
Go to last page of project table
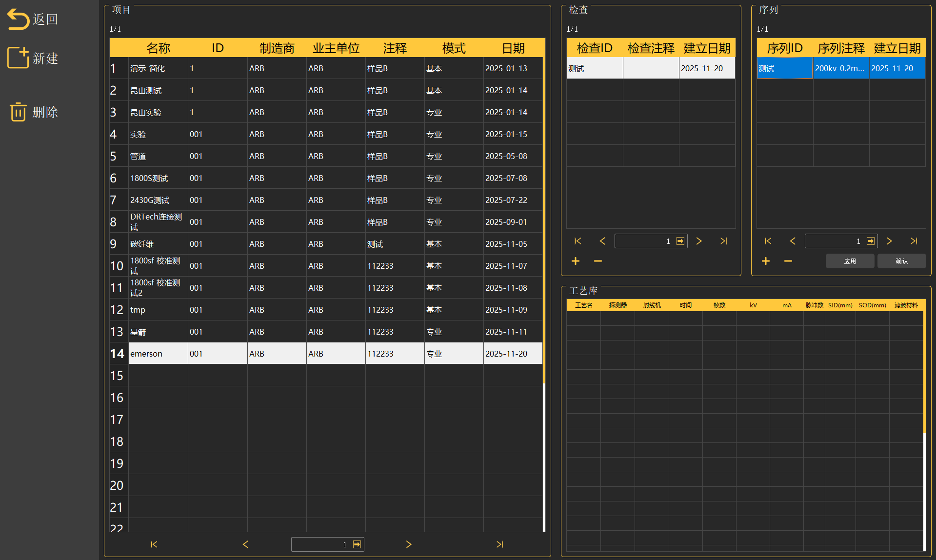coord(499,544)
